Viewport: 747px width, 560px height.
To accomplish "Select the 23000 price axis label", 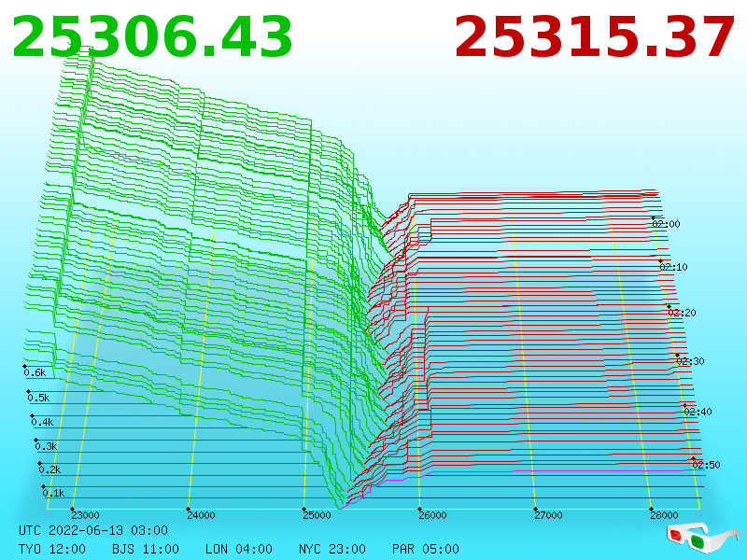I will pos(85,515).
